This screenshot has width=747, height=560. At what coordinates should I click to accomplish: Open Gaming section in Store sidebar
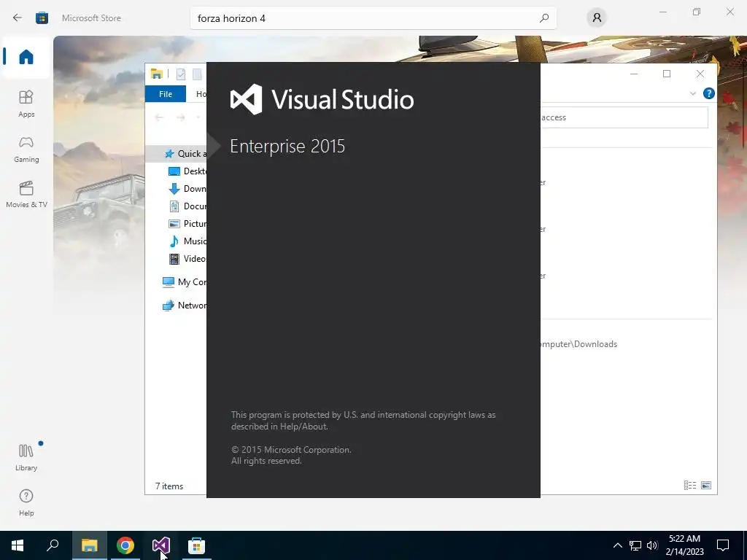point(26,149)
